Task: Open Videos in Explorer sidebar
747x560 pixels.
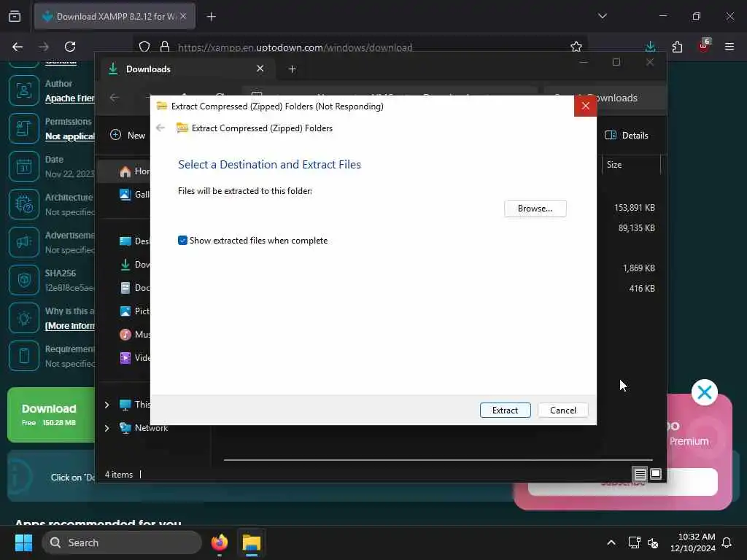Action: [x=134, y=357]
